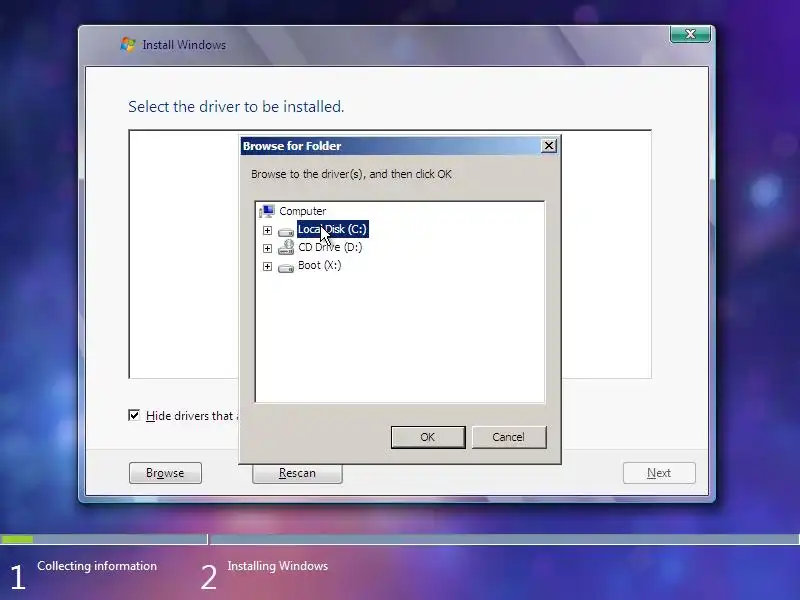Expand the CD Drive (D:) tree node

(267, 248)
